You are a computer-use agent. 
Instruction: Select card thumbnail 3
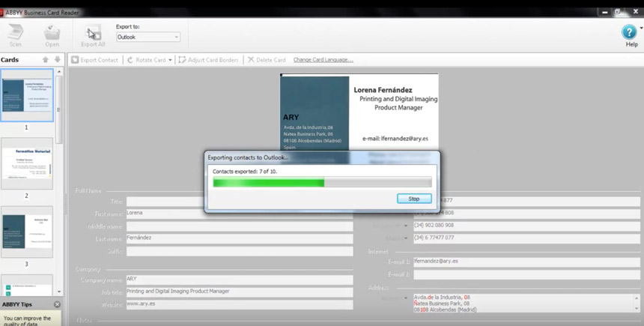[27, 232]
